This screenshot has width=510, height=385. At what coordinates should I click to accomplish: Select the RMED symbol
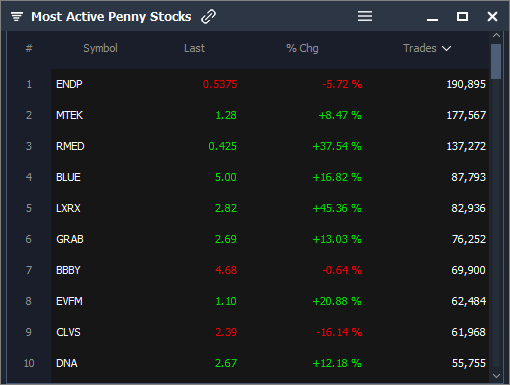[x=70, y=146]
